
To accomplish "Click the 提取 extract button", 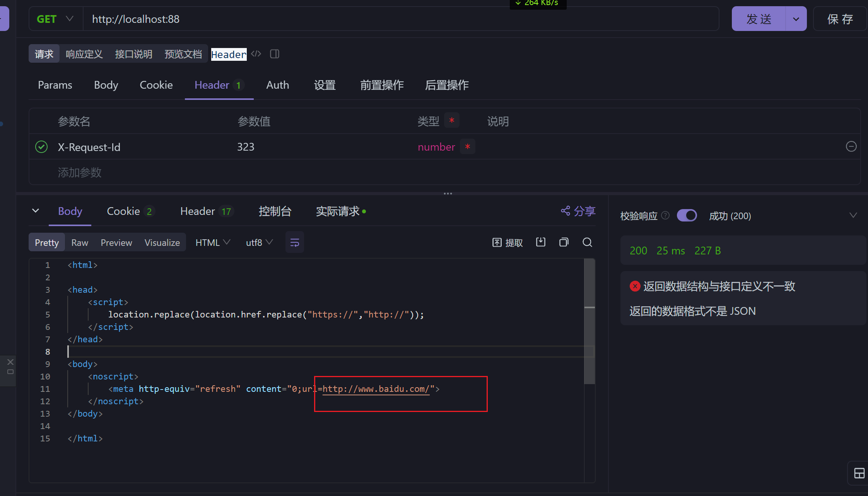I will tap(507, 242).
